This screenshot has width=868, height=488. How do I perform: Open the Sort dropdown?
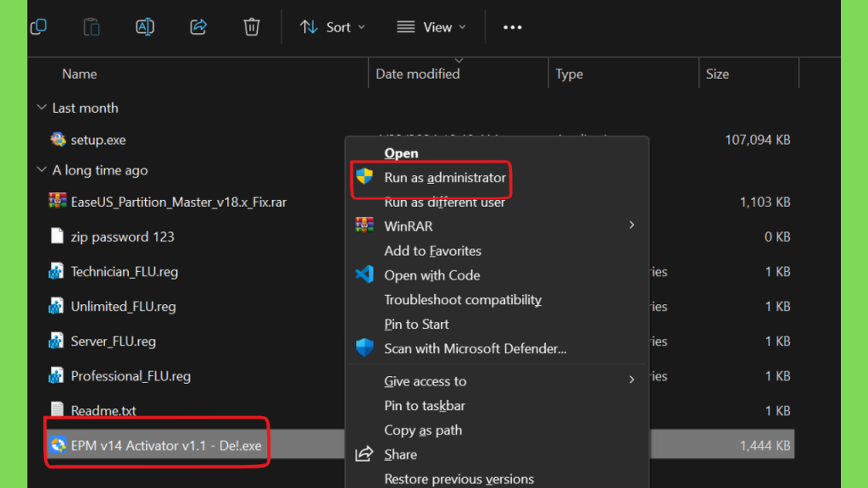332,27
